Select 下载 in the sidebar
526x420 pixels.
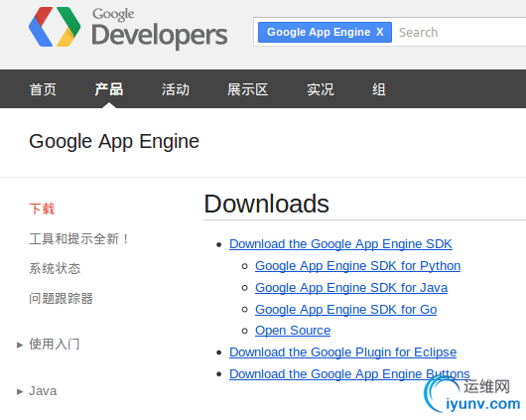click(x=42, y=209)
